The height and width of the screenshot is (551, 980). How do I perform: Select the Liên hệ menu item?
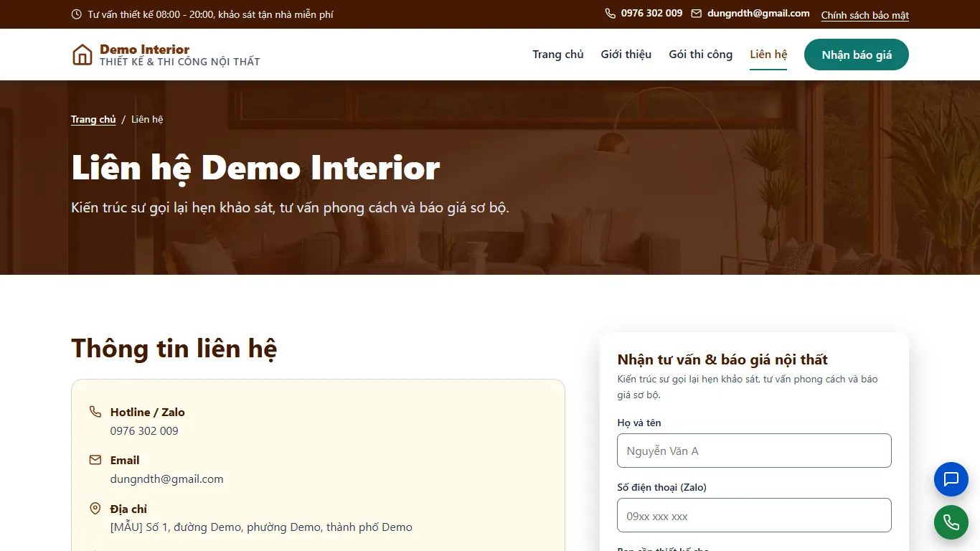coord(768,55)
